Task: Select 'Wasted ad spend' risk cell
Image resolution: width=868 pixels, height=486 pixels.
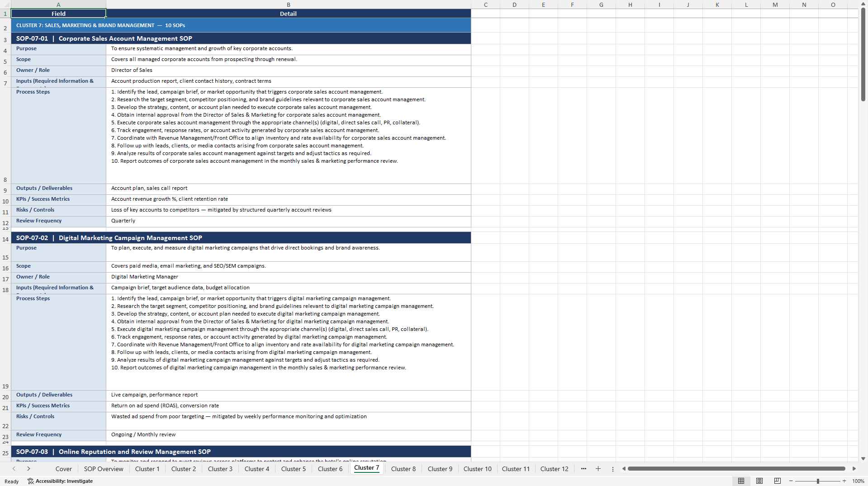Action: tap(288, 421)
